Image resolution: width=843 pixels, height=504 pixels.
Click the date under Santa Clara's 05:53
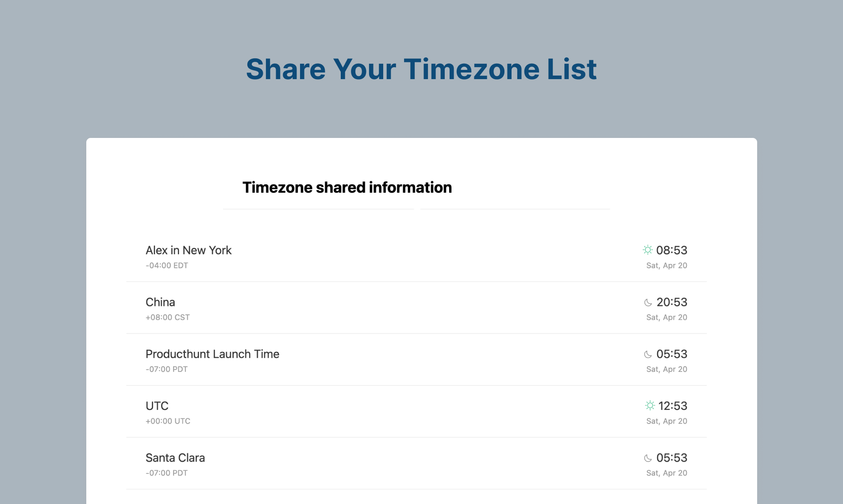(666, 473)
